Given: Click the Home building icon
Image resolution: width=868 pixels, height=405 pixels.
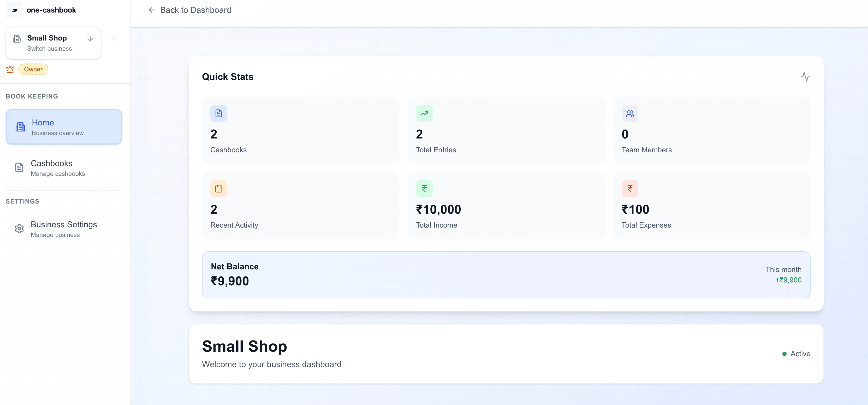Looking at the screenshot, I should [20, 127].
